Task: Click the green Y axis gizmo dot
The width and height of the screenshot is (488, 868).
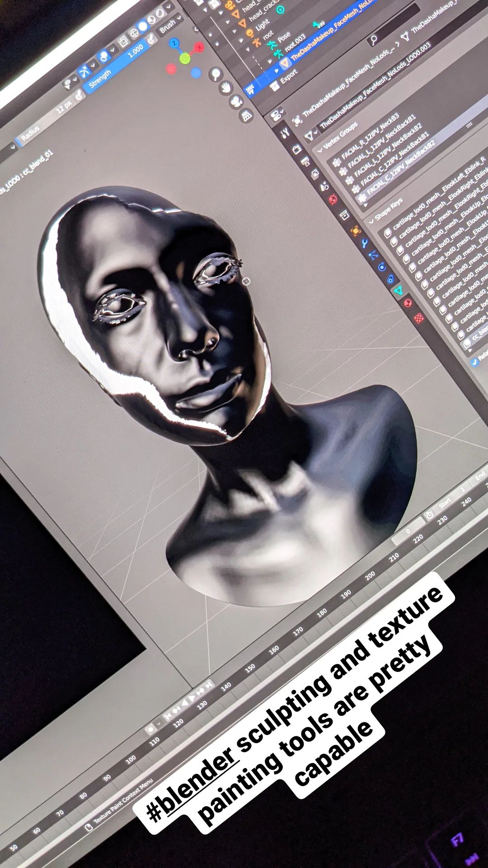Action: pyautogui.click(x=185, y=58)
